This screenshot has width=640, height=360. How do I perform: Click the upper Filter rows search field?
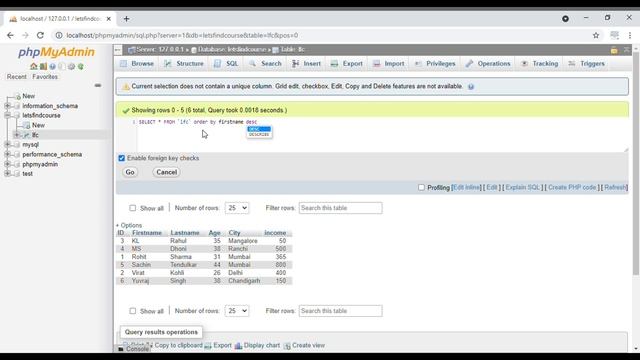point(340,208)
